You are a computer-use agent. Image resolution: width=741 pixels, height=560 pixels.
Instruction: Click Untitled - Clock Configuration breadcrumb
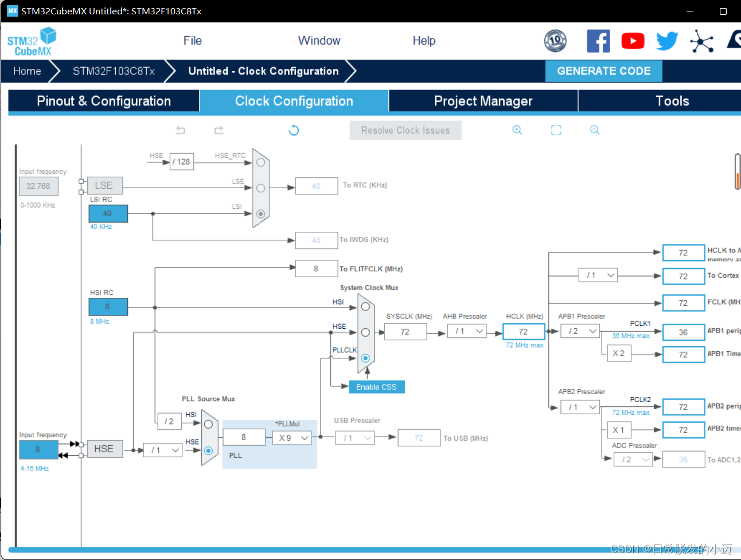263,71
